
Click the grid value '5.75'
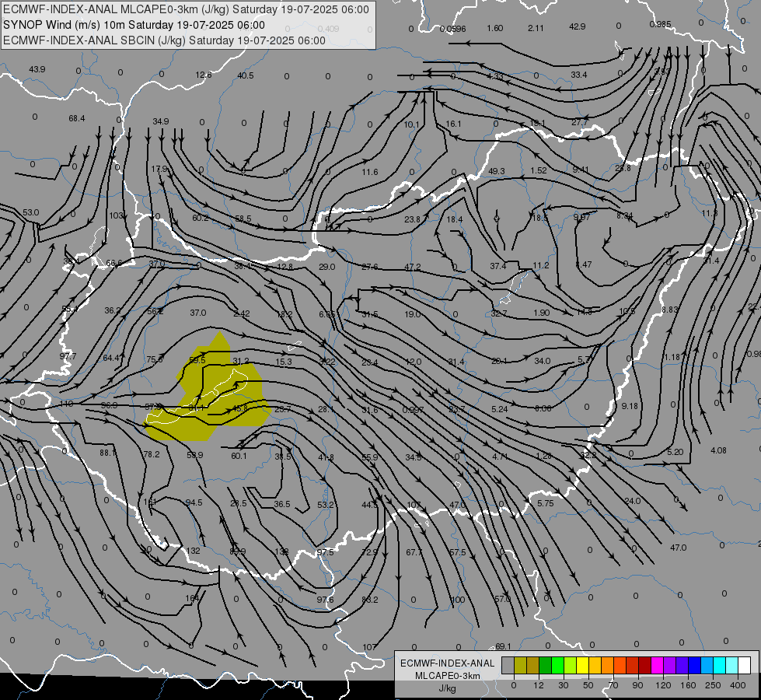click(x=546, y=503)
